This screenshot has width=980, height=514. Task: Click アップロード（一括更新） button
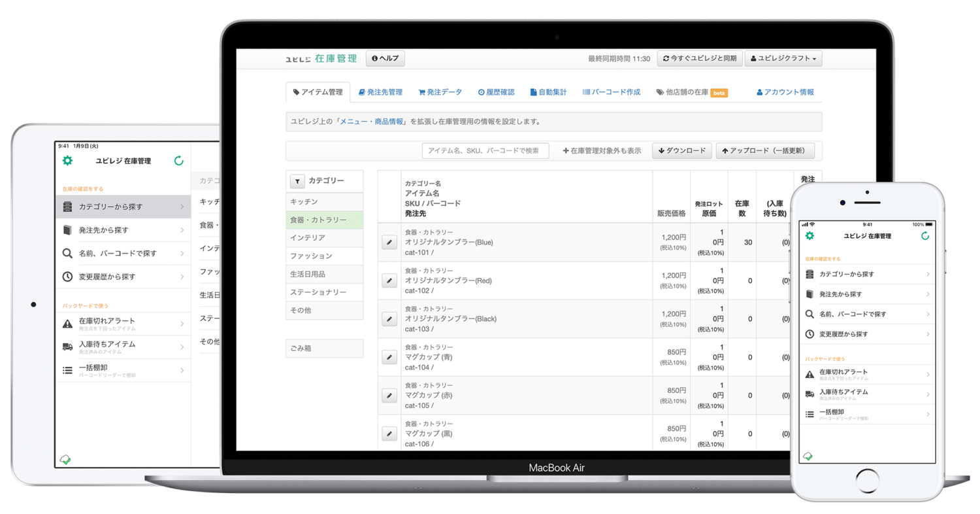point(766,151)
